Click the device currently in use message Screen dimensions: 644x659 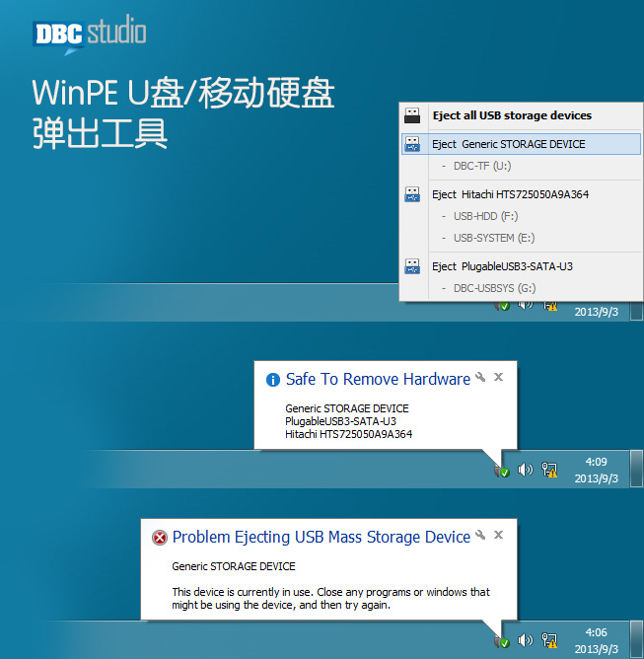pos(331,599)
